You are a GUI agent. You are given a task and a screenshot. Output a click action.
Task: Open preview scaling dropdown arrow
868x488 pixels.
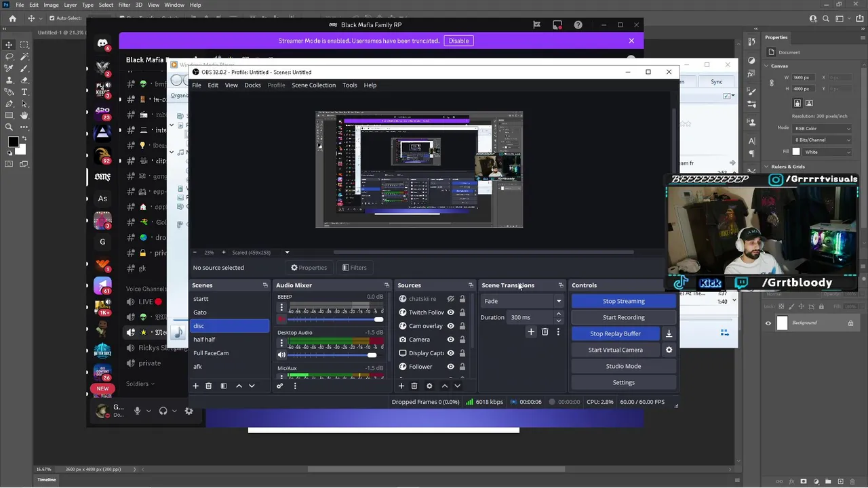click(x=287, y=253)
